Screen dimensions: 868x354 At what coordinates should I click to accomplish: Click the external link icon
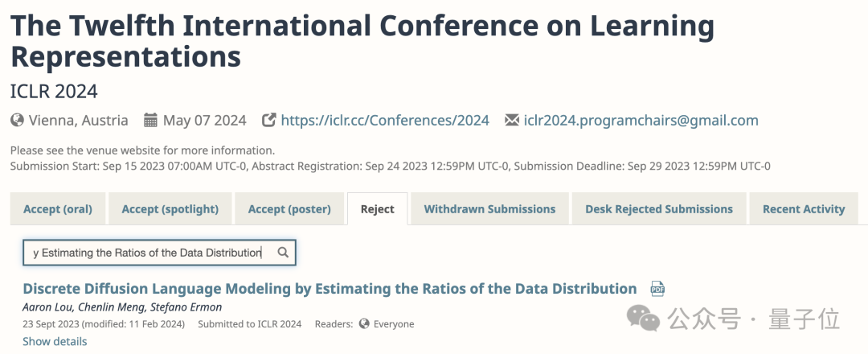(x=269, y=121)
